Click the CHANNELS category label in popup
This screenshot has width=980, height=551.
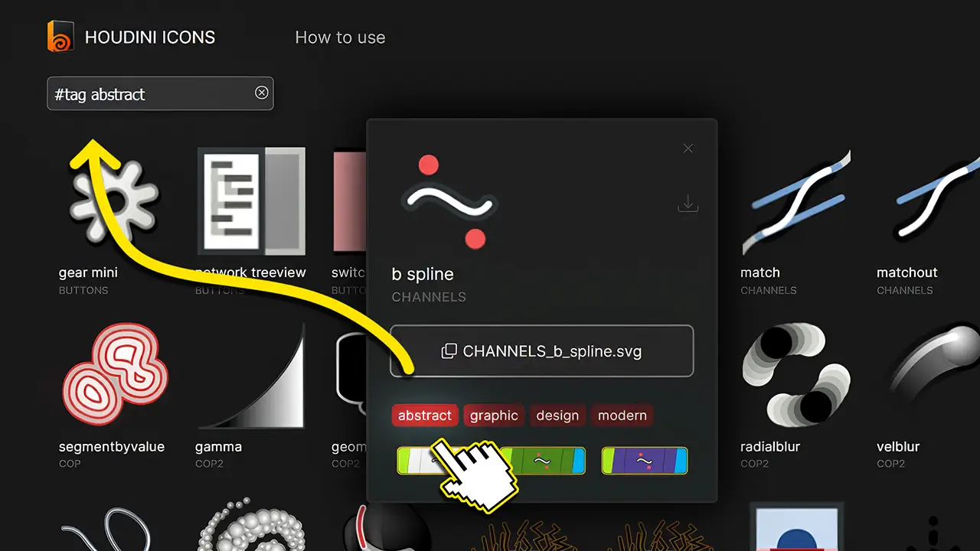click(x=429, y=297)
